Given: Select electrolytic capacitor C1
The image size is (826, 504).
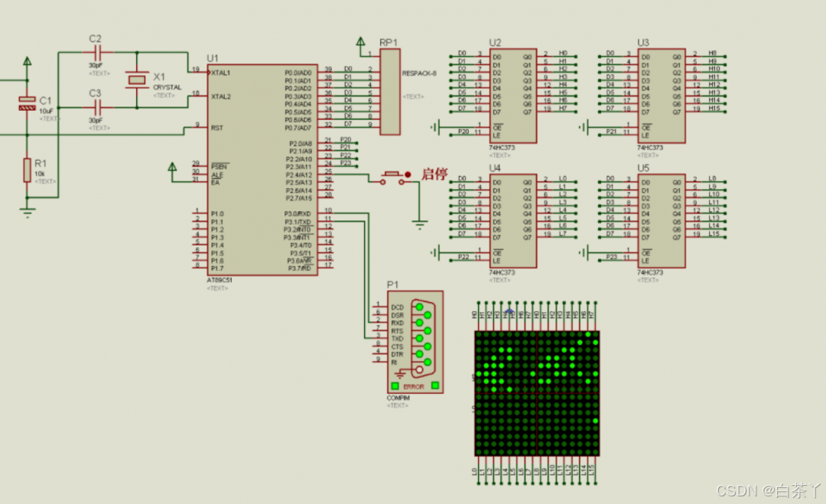Looking at the screenshot, I should 27,102.
